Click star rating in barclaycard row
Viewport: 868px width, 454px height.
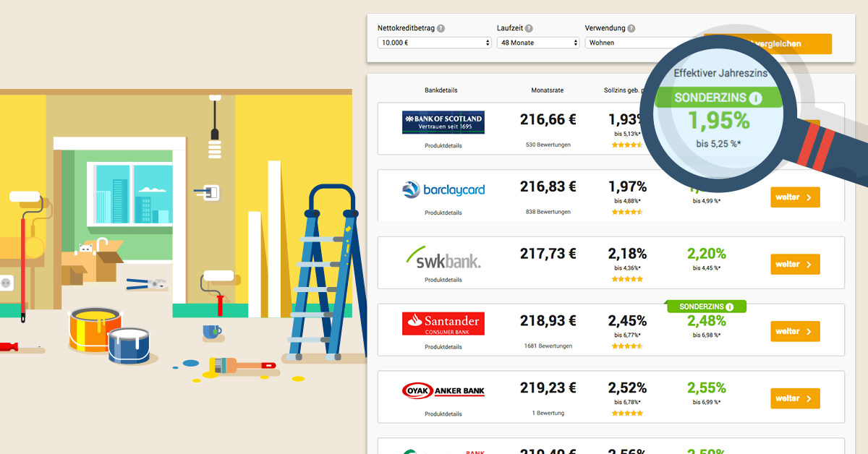[627, 212]
